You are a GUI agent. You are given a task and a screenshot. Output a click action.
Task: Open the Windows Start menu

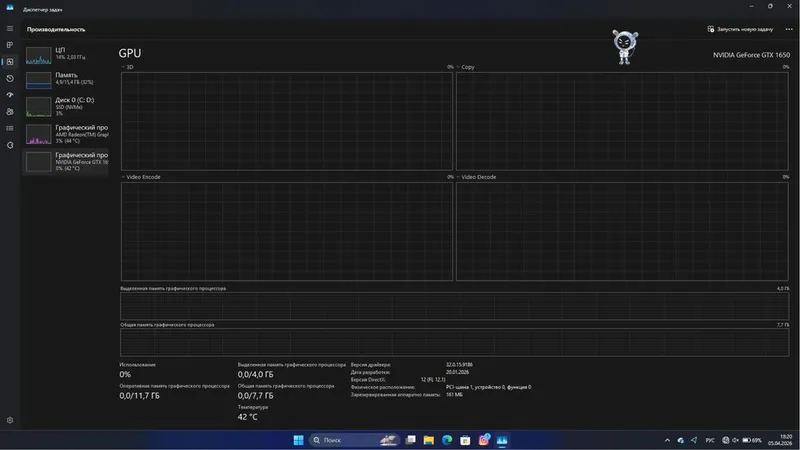tap(298, 440)
